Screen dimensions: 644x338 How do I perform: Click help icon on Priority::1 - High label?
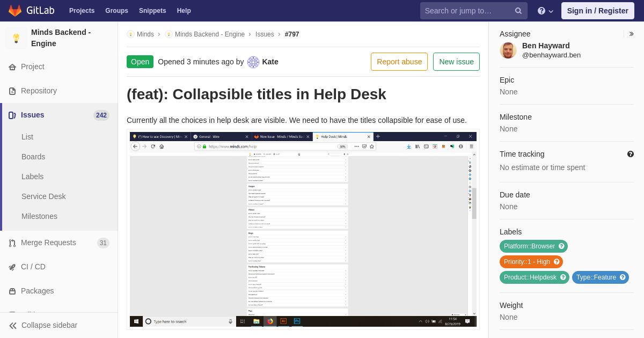pos(557,262)
